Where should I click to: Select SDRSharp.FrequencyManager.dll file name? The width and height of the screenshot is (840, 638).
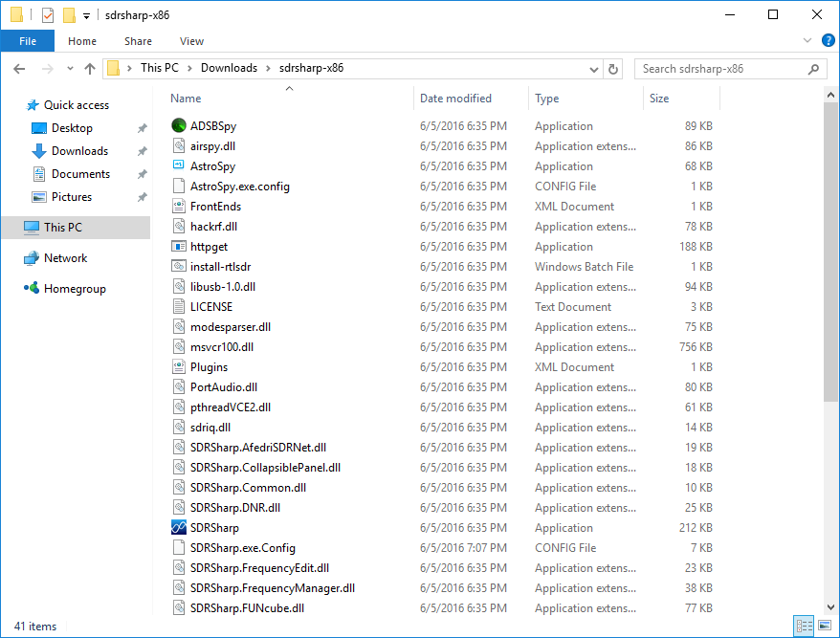(x=273, y=588)
